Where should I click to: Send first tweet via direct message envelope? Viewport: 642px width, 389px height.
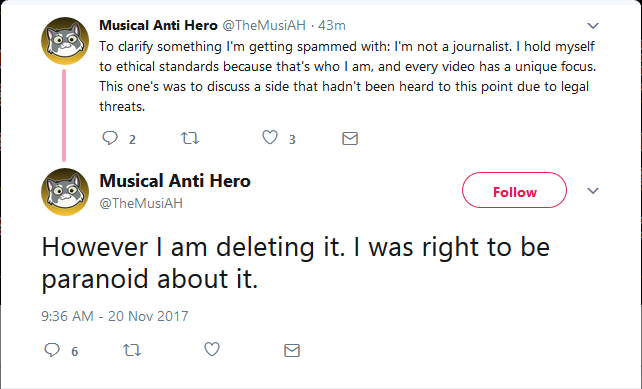click(x=350, y=138)
